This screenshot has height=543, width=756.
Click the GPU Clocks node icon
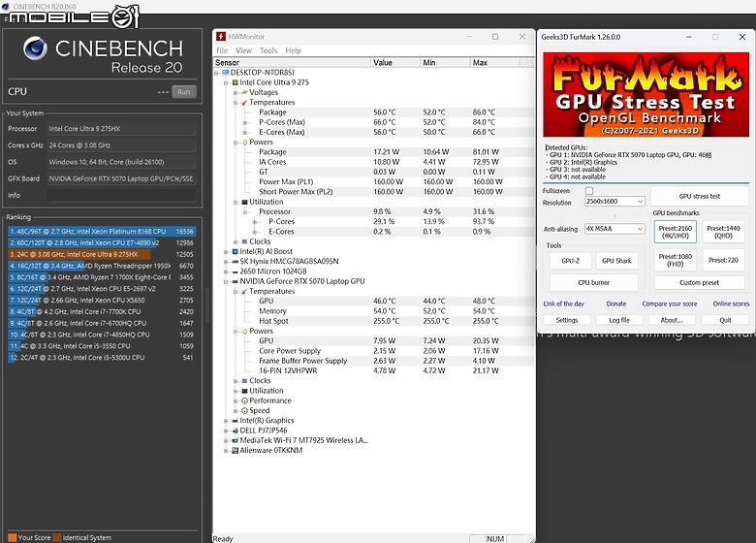[244, 380]
